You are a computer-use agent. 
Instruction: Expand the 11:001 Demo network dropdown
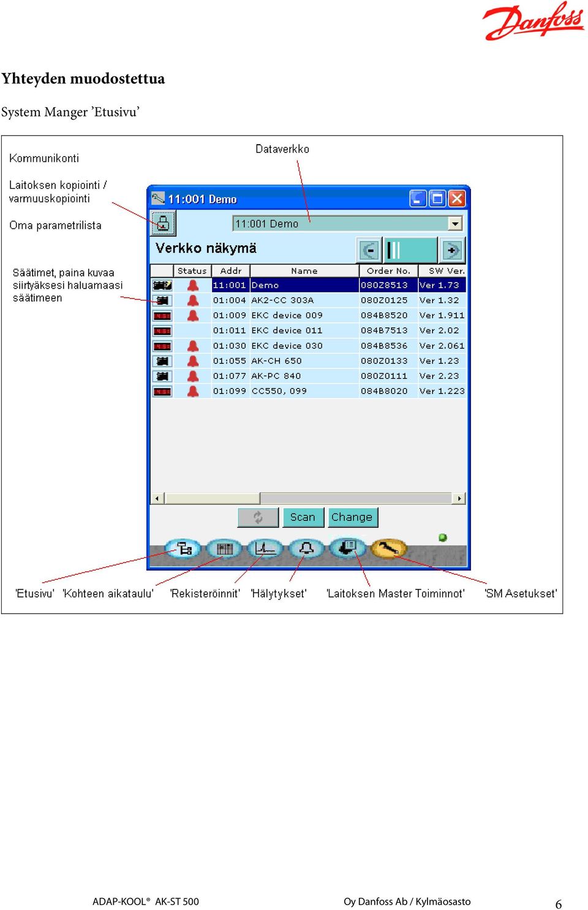click(454, 224)
